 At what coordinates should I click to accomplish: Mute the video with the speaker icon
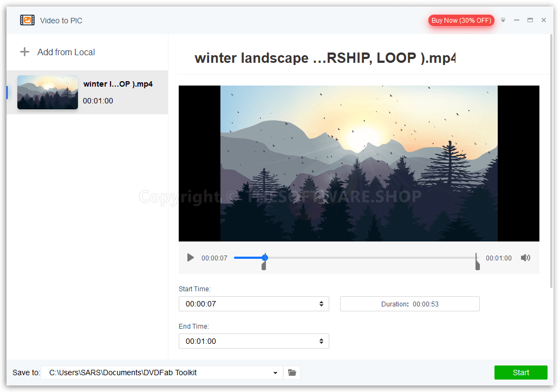[x=525, y=258]
